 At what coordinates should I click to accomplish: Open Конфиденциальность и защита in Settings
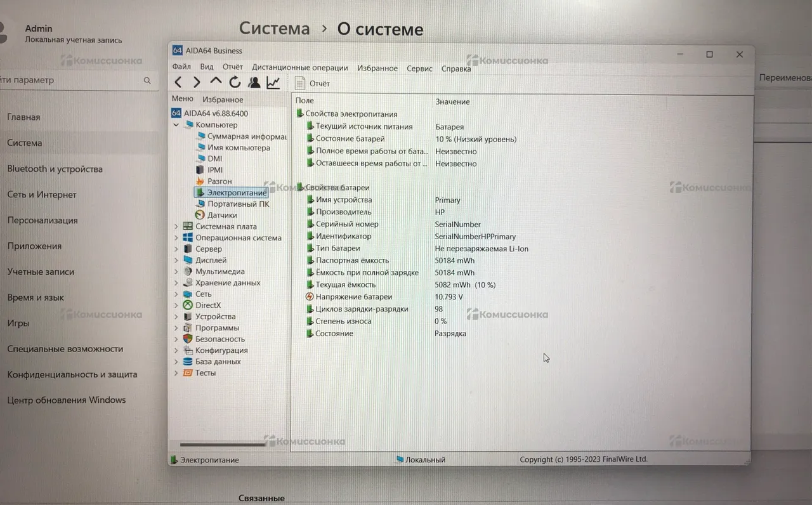(x=72, y=375)
